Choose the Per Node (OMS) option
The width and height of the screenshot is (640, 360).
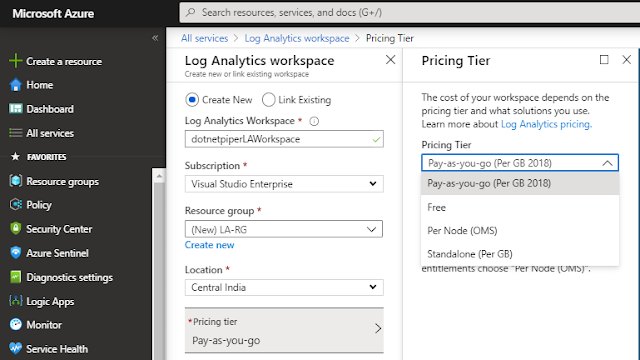(x=520, y=231)
